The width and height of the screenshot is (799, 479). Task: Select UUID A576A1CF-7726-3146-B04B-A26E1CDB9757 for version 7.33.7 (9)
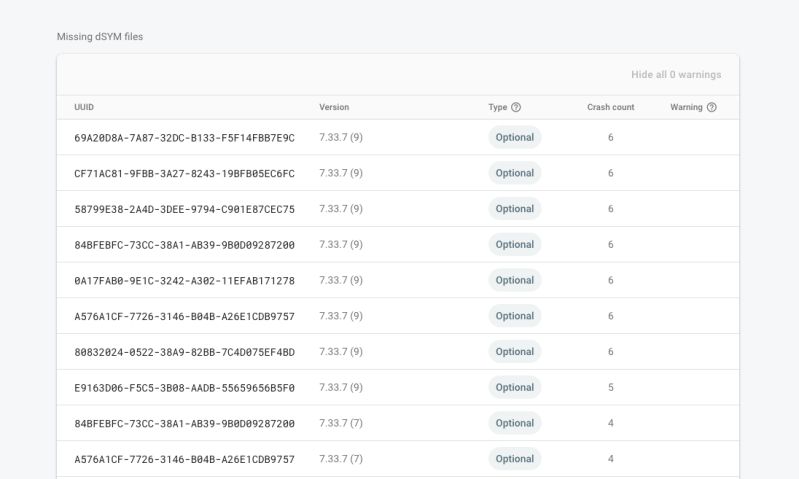coord(184,316)
